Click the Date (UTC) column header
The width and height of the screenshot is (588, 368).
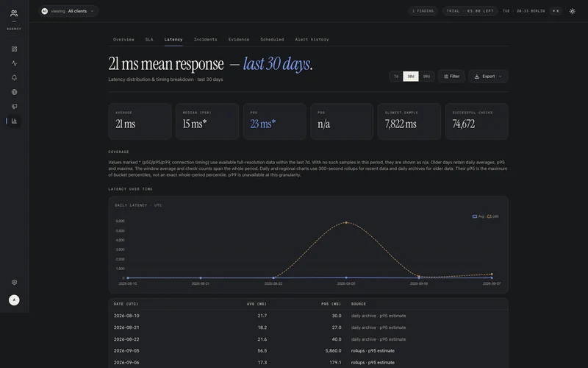click(126, 304)
